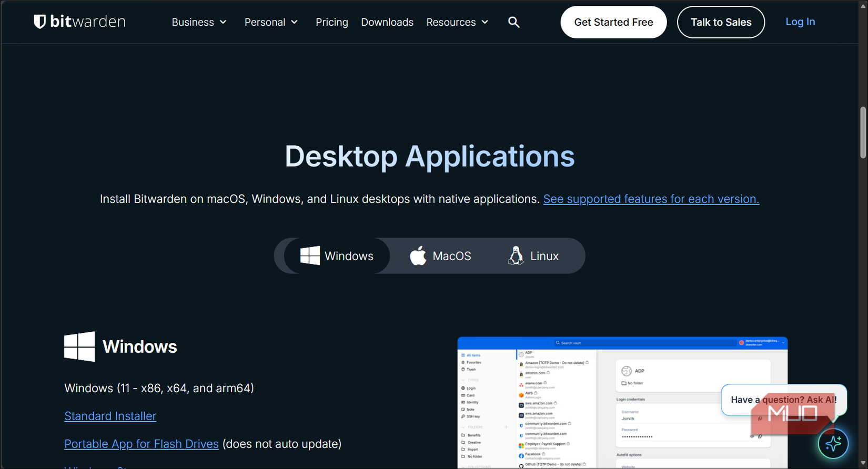Click the Have a question? Ask AI bubble

pos(784,400)
